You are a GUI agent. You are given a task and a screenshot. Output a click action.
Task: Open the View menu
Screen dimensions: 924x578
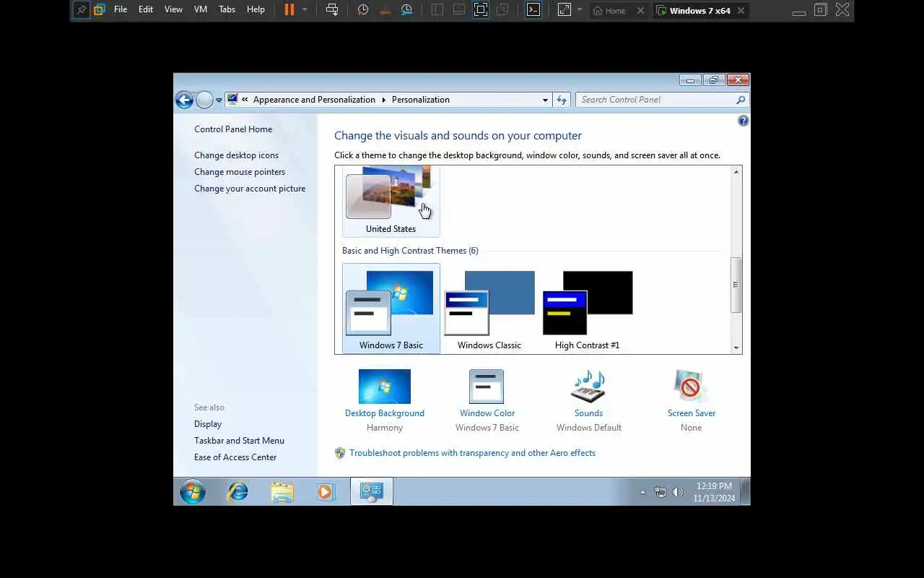[173, 9]
